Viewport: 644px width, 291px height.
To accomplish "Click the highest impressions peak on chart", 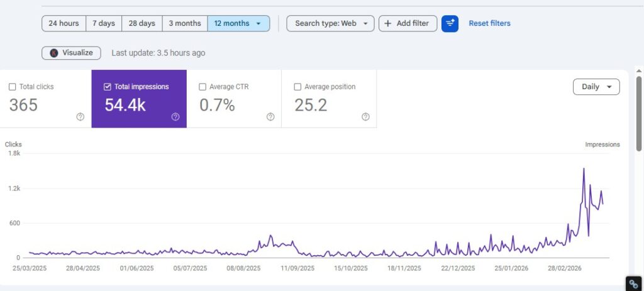I will coord(584,168).
